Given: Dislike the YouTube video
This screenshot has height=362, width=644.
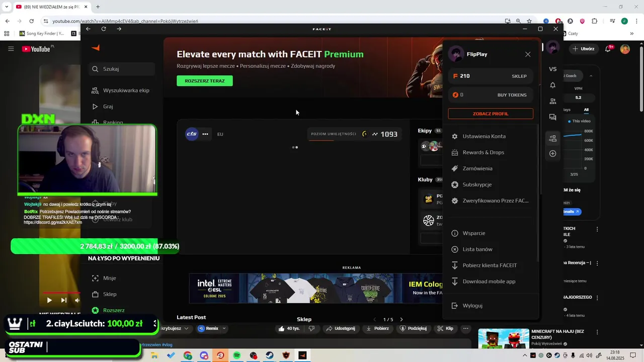Looking at the screenshot, I should pos(311,328).
